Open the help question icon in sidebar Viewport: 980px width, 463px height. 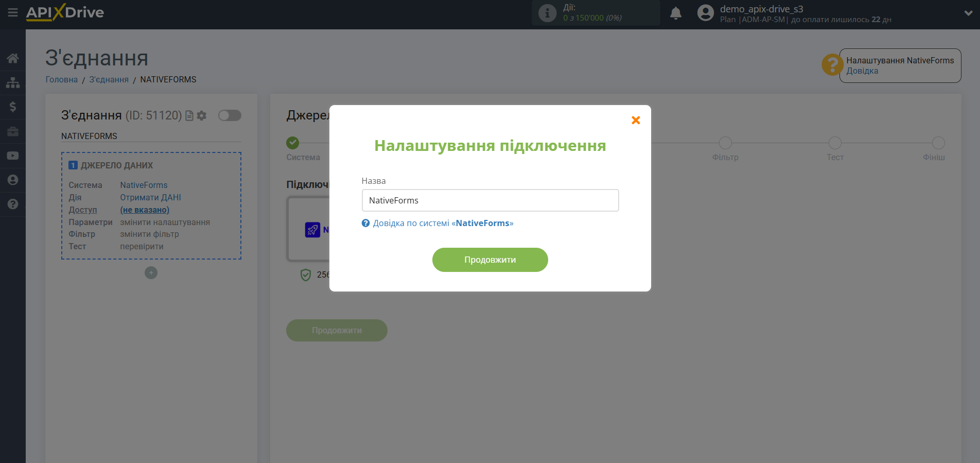[13, 204]
